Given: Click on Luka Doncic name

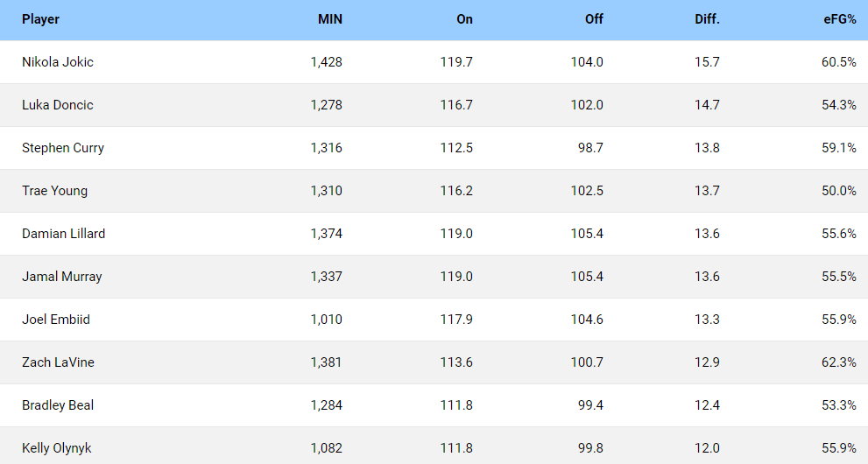Looking at the screenshot, I should [x=58, y=105].
